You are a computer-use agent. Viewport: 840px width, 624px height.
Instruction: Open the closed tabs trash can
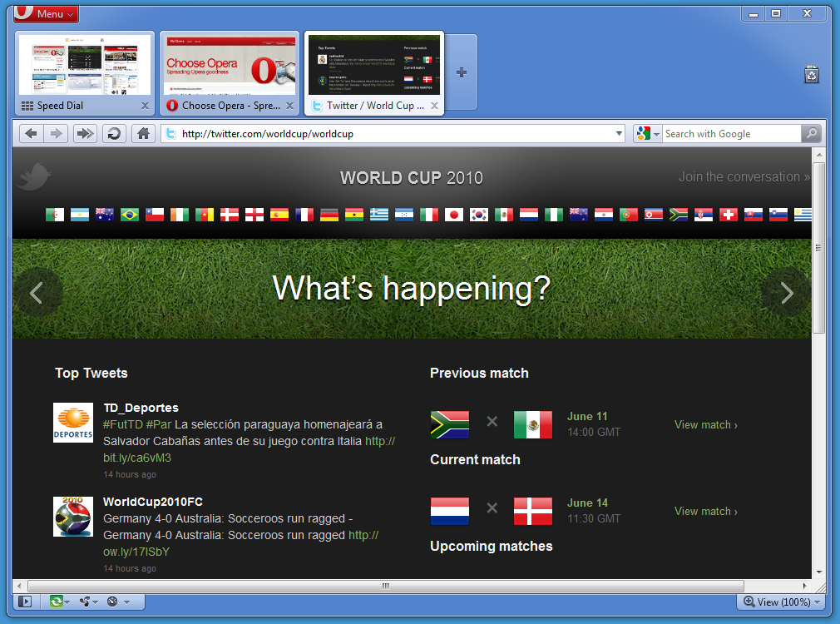click(x=811, y=75)
